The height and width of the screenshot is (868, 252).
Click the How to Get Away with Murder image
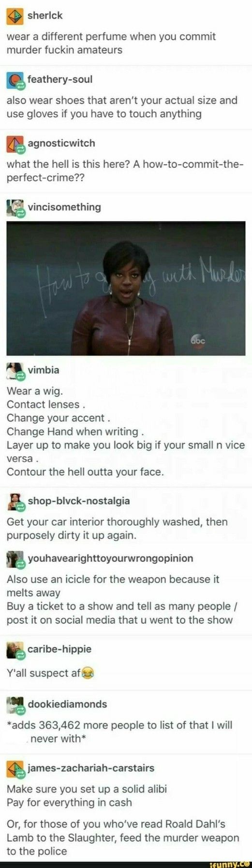[126, 288]
